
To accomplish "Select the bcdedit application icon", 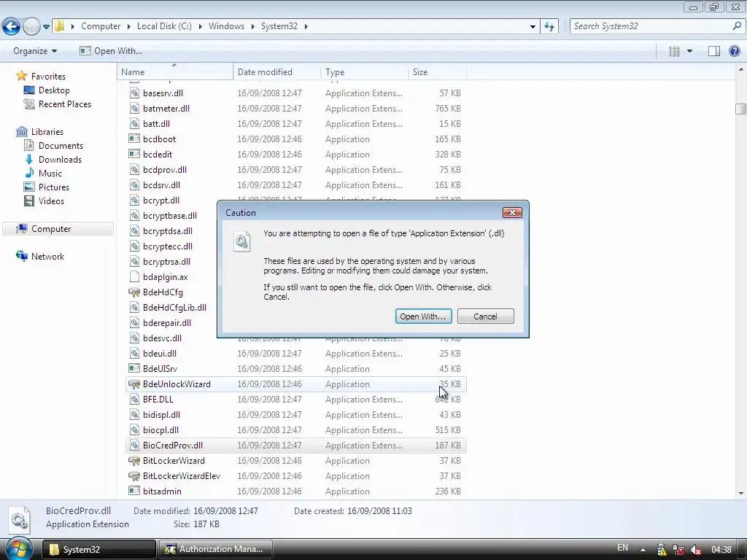I will [x=134, y=154].
